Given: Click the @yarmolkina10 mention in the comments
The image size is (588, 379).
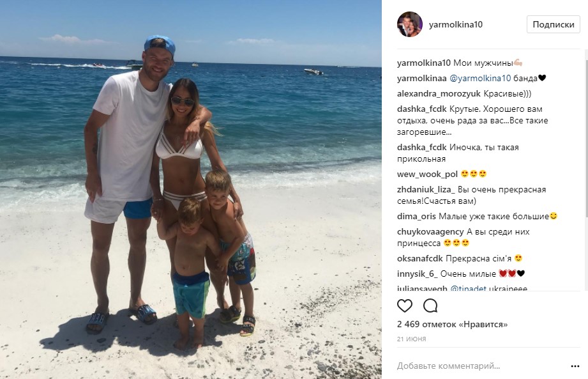Looking at the screenshot, I should pyautogui.click(x=480, y=78).
